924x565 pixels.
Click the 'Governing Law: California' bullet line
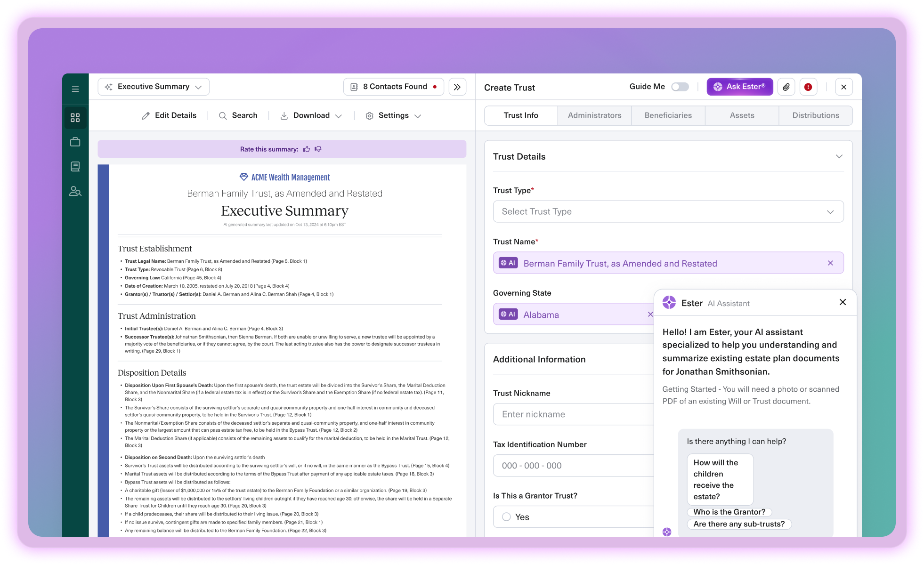(173, 278)
